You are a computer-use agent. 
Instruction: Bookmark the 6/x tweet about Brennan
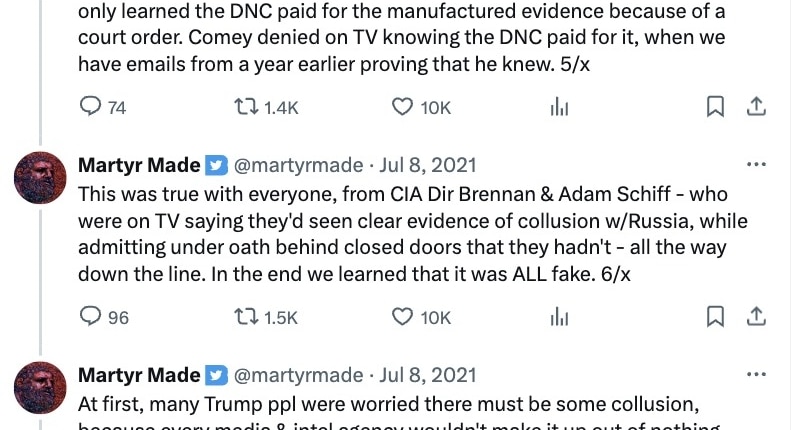pyautogui.click(x=715, y=317)
